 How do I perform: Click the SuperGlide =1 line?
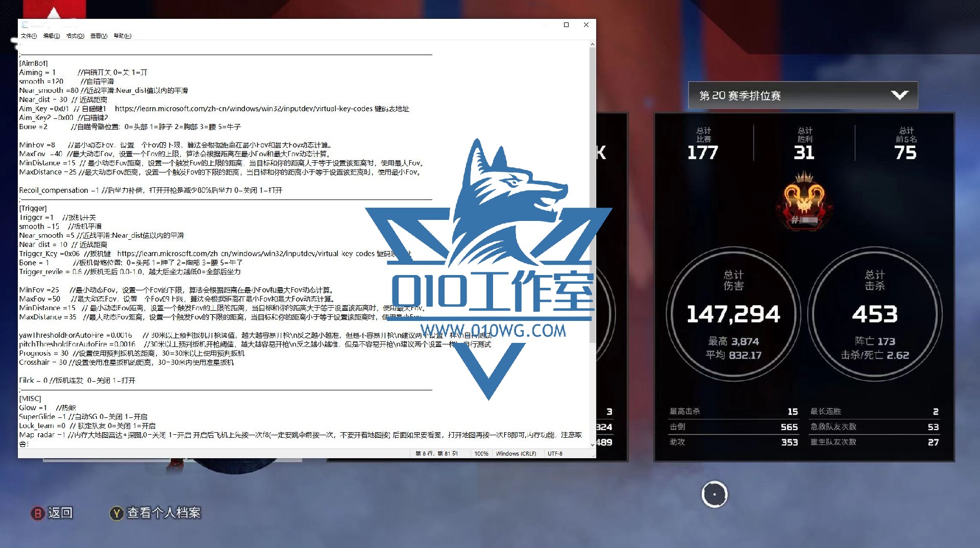point(83,416)
